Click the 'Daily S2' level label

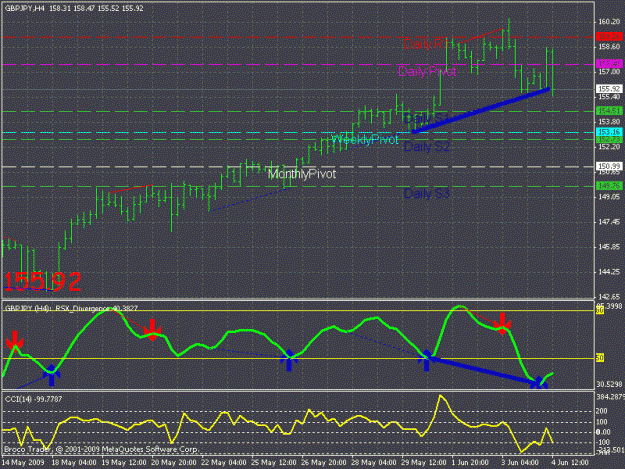tap(426, 147)
